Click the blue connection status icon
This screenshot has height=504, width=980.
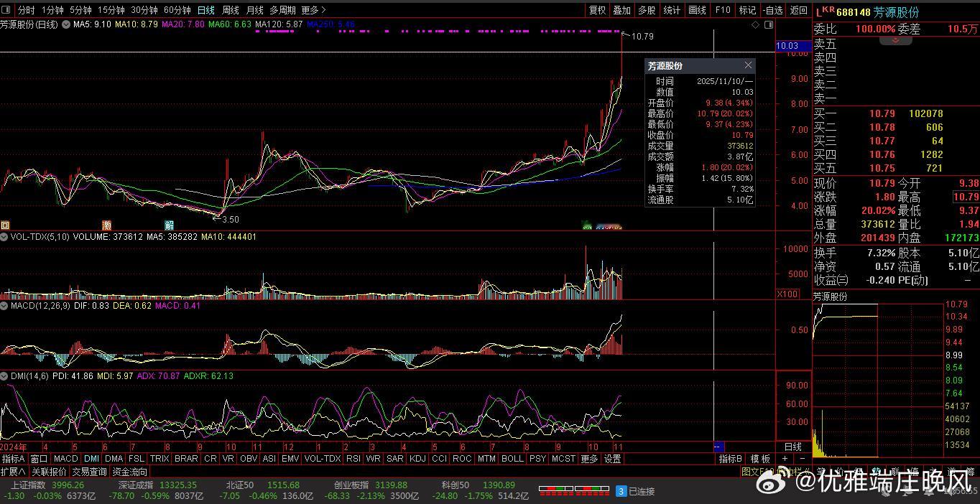point(621,491)
